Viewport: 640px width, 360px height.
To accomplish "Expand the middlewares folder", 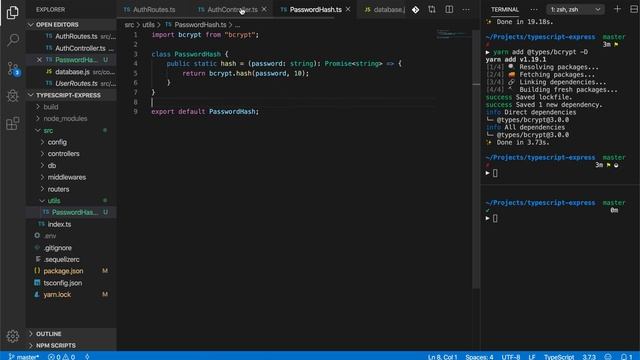I will click(67, 177).
